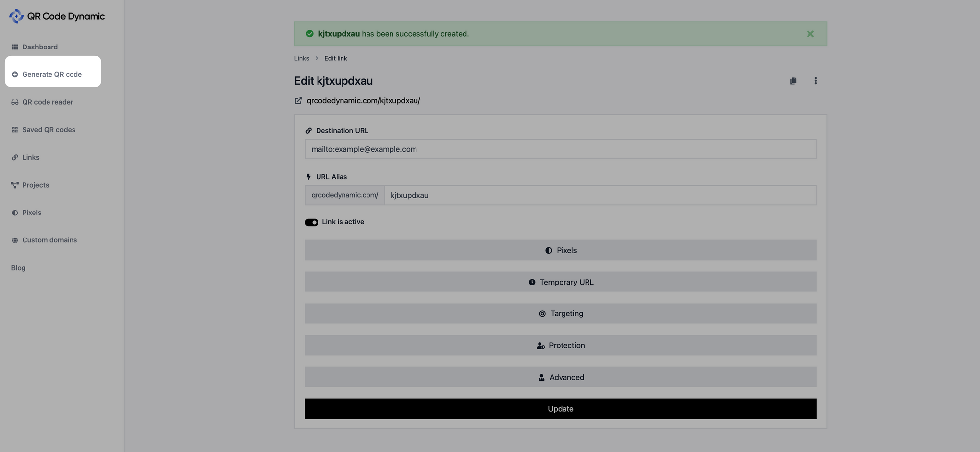Screen dimensions: 980x452
Task: Expand the Targeting section
Action: tap(561, 313)
